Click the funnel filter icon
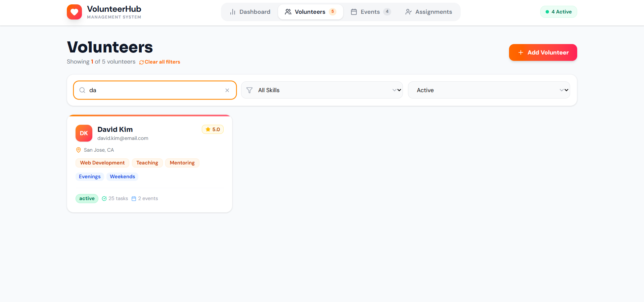 pyautogui.click(x=249, y=90)
